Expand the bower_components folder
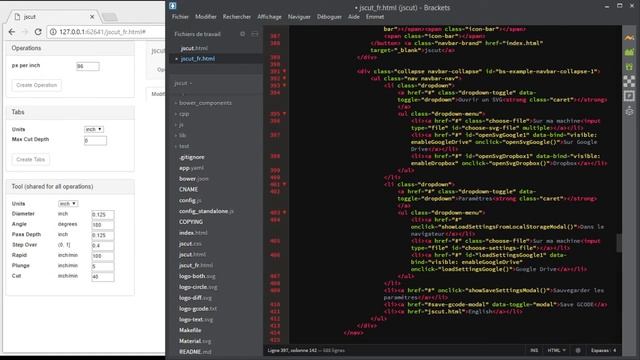 click(x=176, y=103)
